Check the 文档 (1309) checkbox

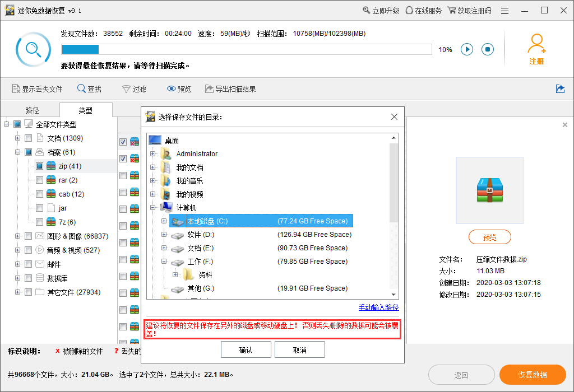[28, 138]
